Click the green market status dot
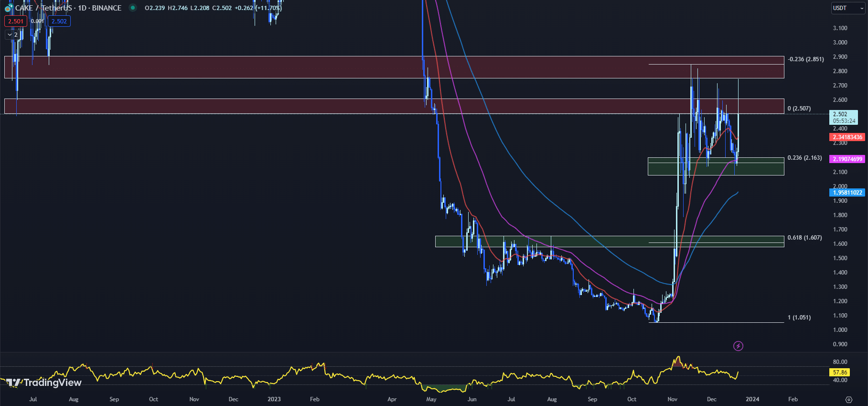This screenshot has width=868, height=406. click(x=133, y=8)
